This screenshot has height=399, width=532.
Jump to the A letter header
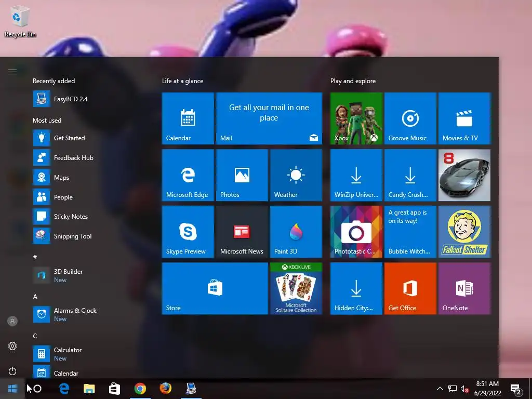[x=35, y=297]
